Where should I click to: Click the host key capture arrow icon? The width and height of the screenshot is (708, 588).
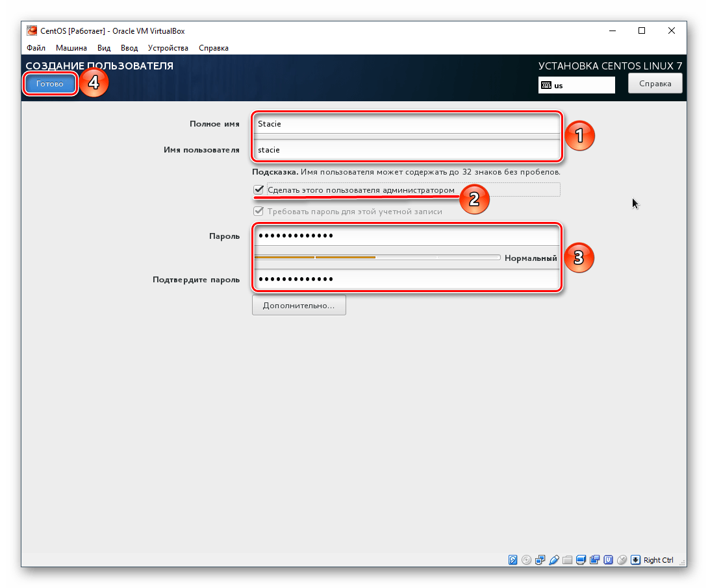[x=636, y=560]
